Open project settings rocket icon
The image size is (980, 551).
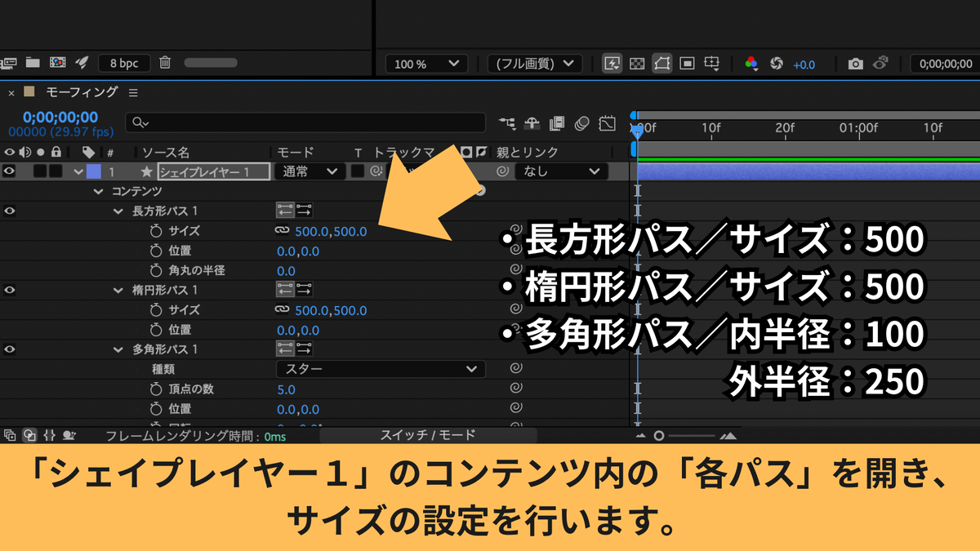point(82,62)
